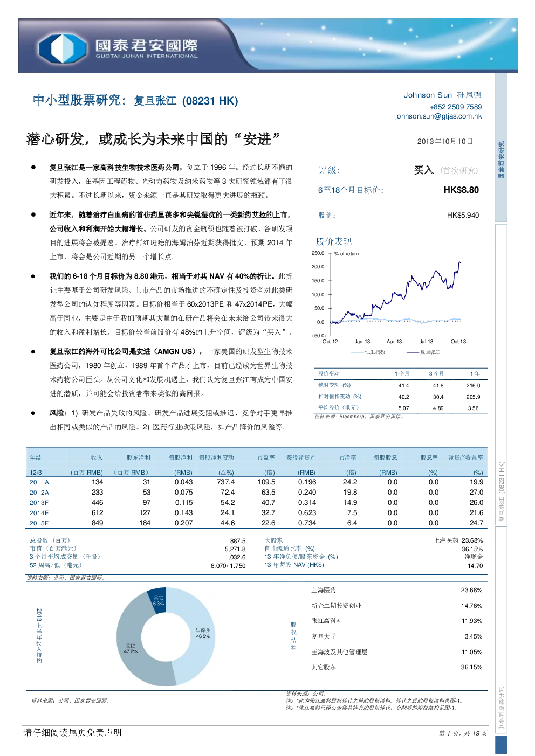535x756 pixels.
Task: Select the 52-week high/low value 6.070/ 1.750
Action: point(228,566)
